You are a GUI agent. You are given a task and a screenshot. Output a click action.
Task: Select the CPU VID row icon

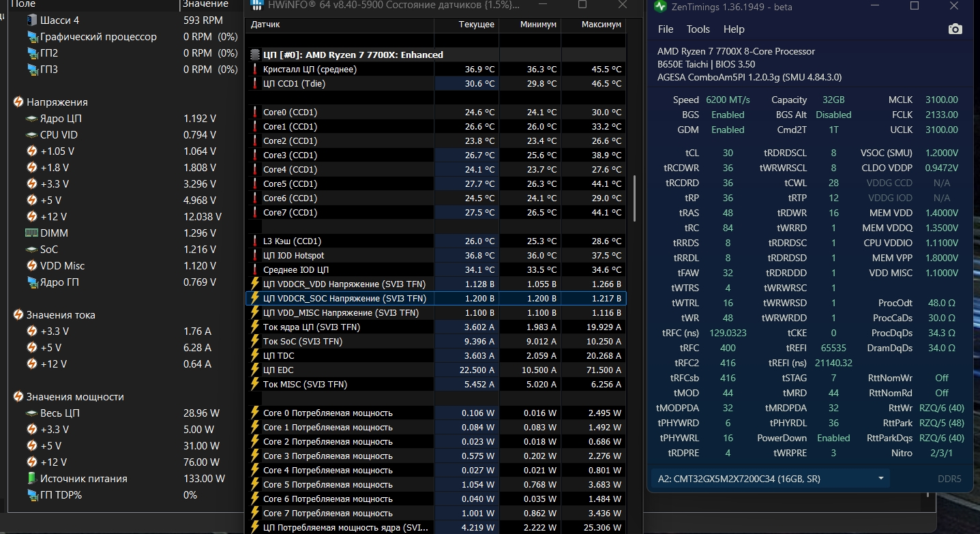32,135
